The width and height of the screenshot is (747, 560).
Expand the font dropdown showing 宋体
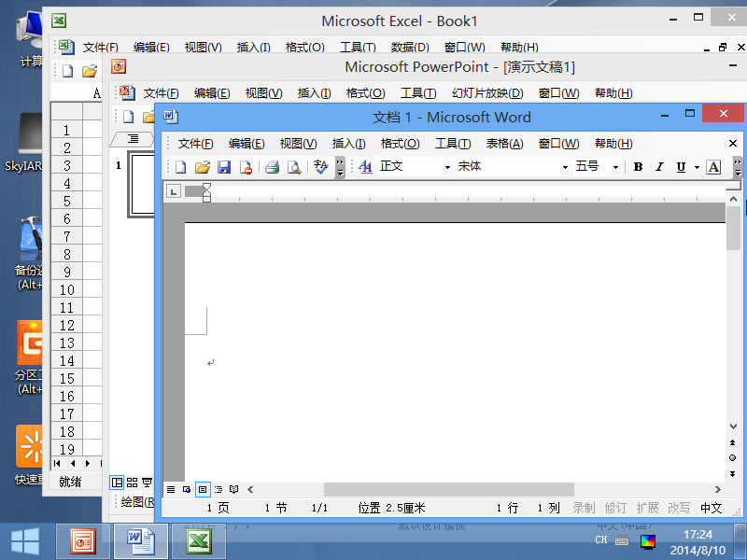point(565,167)
